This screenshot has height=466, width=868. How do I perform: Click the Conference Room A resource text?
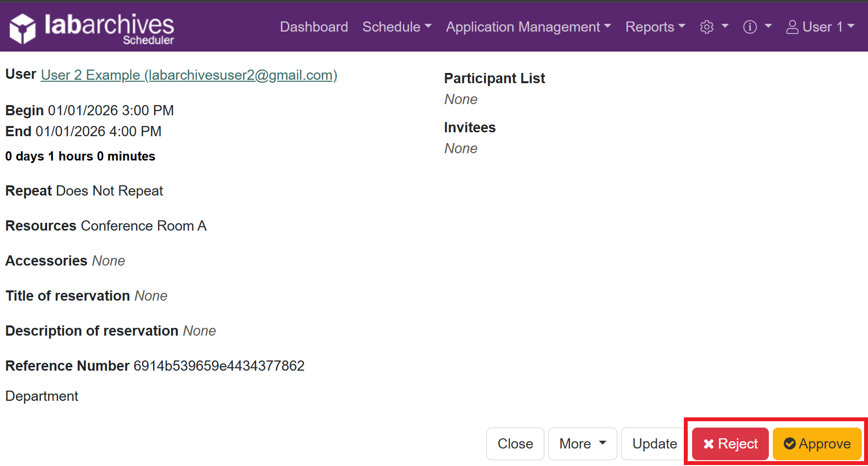(143, 225)
